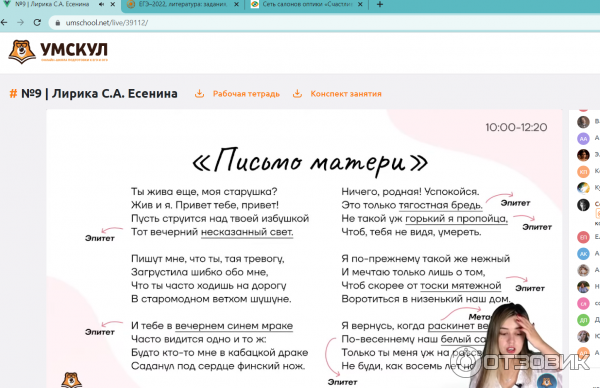
Task: Download the Рабочая тетрадь file
Action: pos(246,94)
